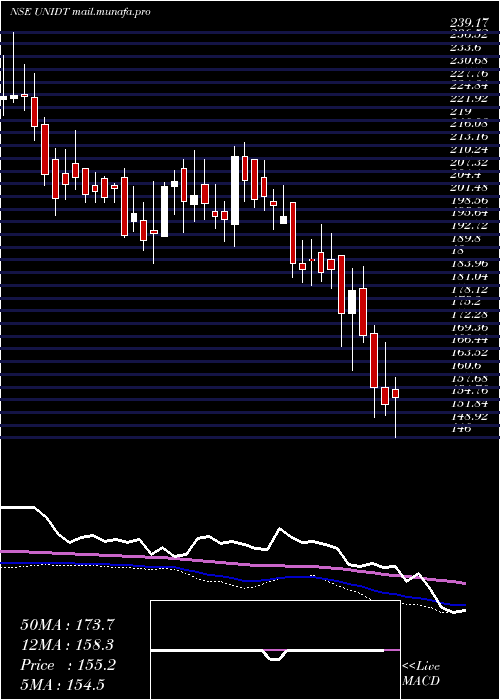Viewport: 500px width, 700px height.
Task: Click the 163.52 price axis label
Action: click(x=469, y=353)
